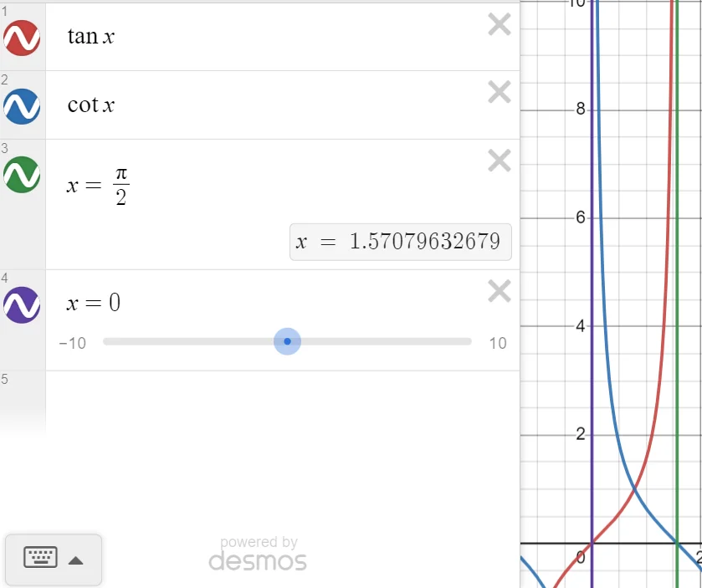Delete the tan x expression
This screenshot has height=588, width=702.
(500, 24)
